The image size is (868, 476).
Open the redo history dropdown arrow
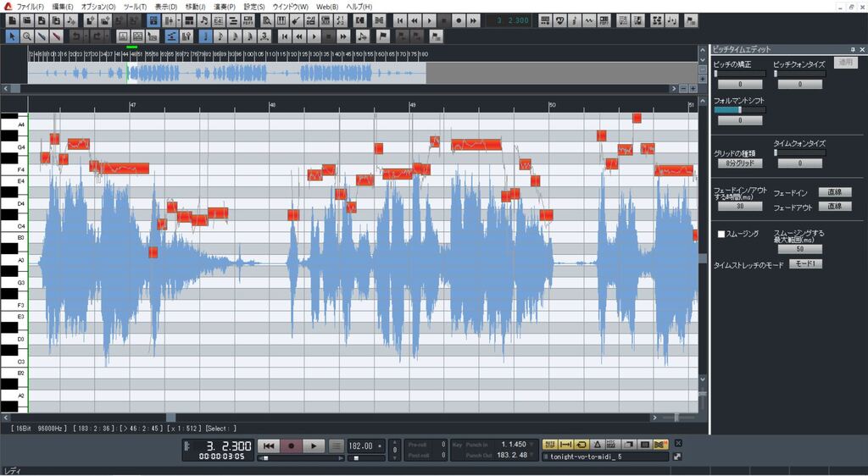[x=108, y=36]
